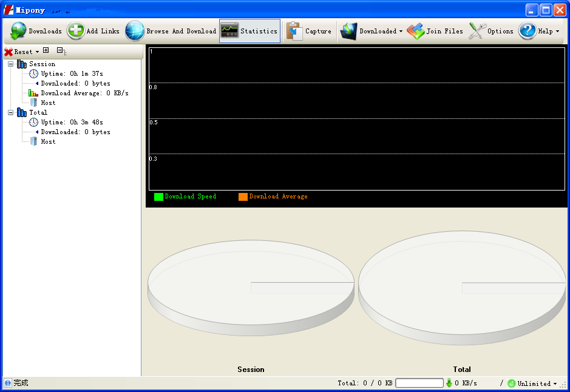Click the Session Host server icon
Image resolution: width=570 pixels, height=392 pixels.
pos(33,103)
